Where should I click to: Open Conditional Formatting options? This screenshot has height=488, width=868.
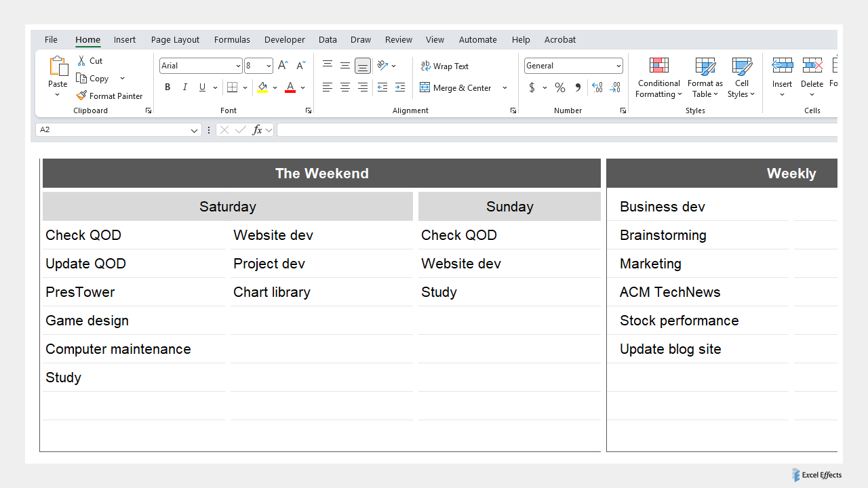pos(658,77)
